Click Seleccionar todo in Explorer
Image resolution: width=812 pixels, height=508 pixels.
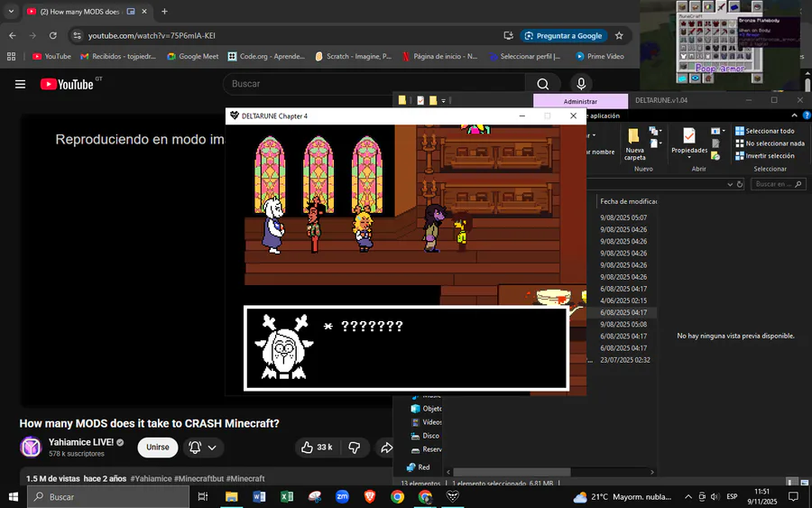(764, 131)
